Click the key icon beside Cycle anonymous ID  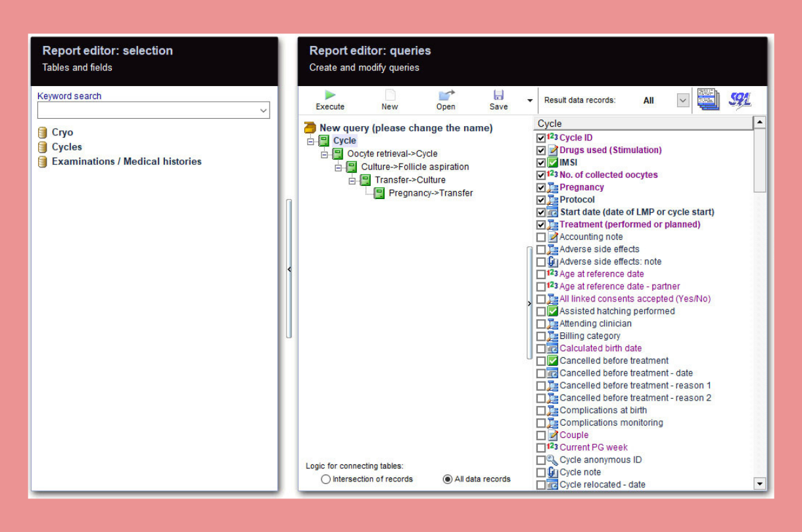click(x=552, y=460)
